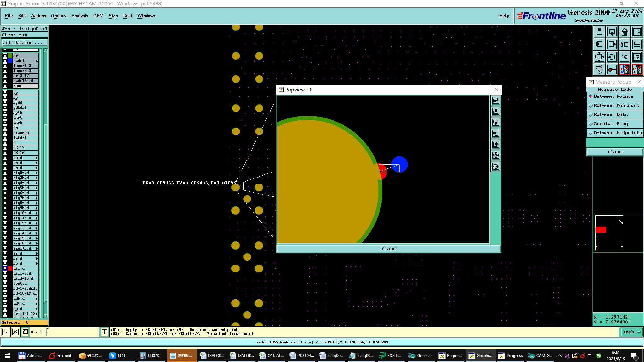
Task: Select Between Contours measure mode
Action: coord(615,106)
